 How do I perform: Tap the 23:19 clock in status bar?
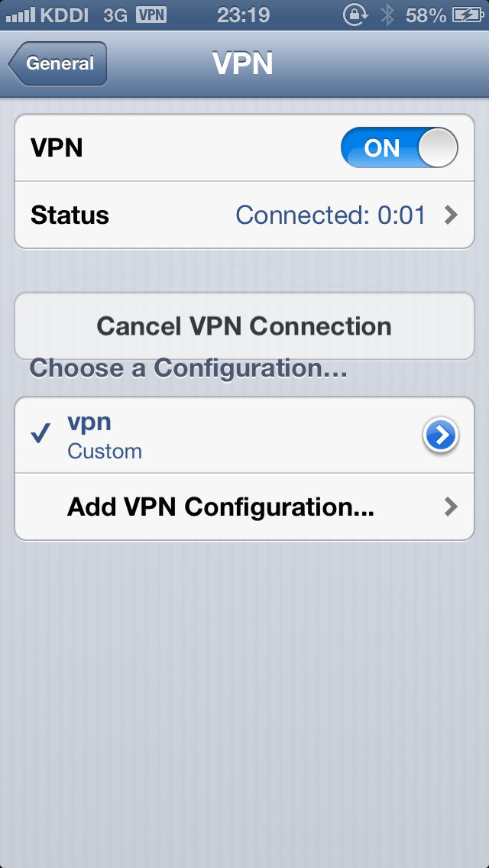click(244, 15)
